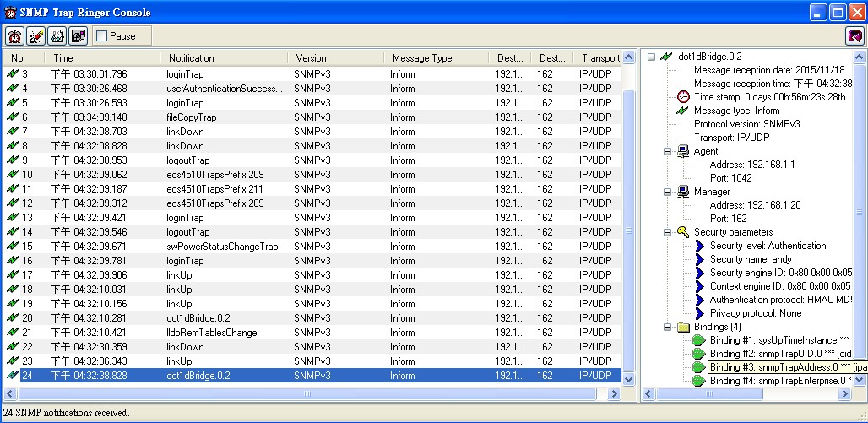Click the clock icon beside Time stamp
This screenshot has width=868, height=423.
(684, 97)
